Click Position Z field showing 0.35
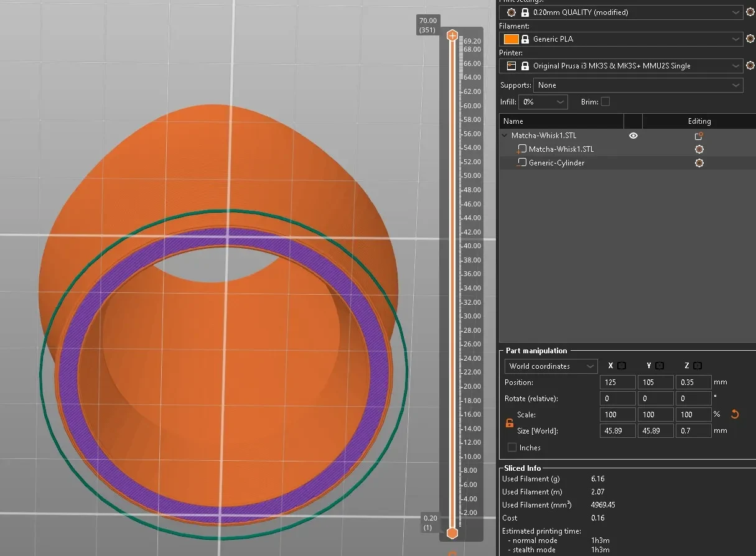Viewport: 756px width, 556px height. [x=694, y=382]
